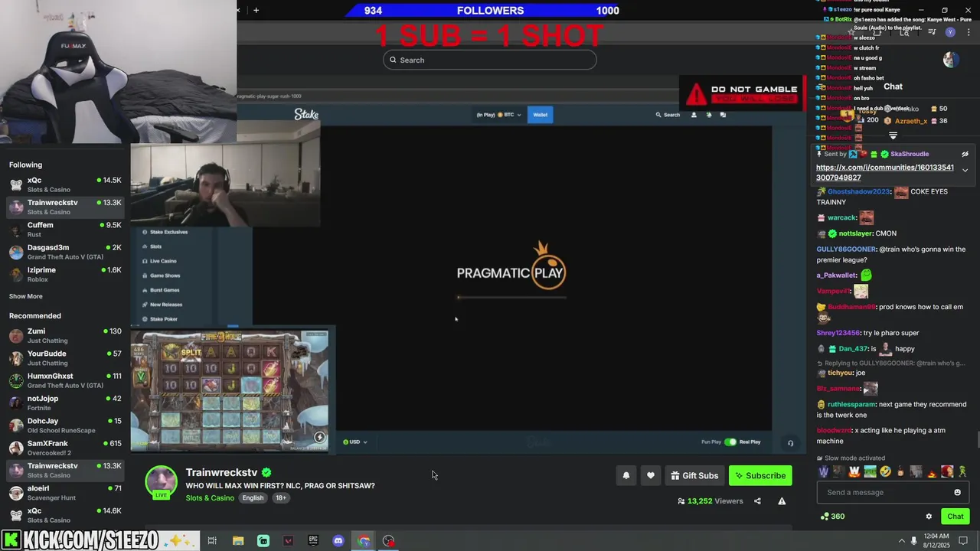Subscribe to Trainwreckstv
980x551 pixels.
tap(760, 475)
